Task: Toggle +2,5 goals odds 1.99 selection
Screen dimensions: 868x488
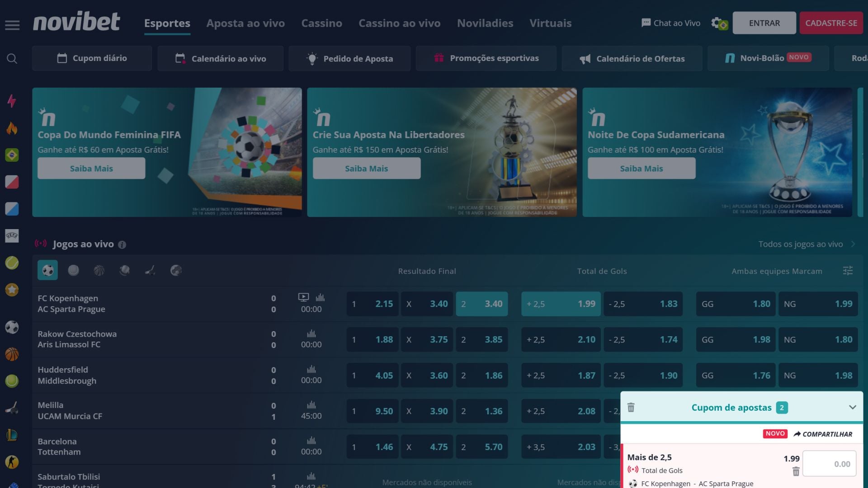Action: click(x=561, y=304)
